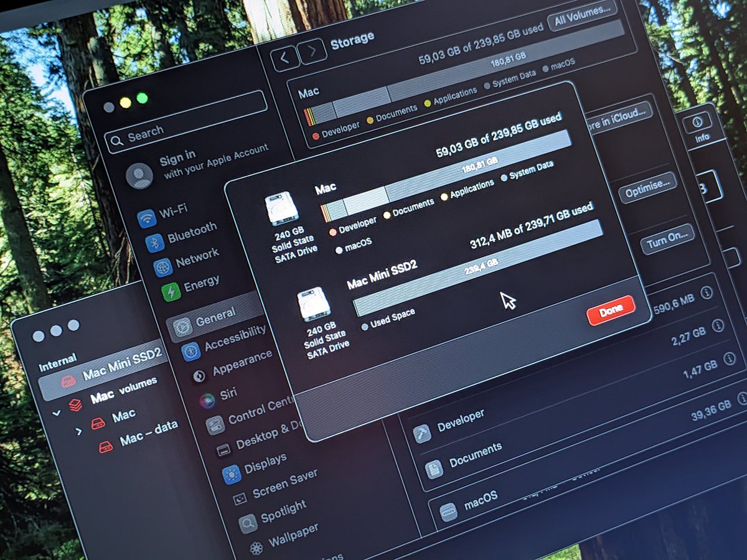Click the Mac drive icon in the dialog
The width and height of the screenshot is (747, 560).
(281, 208)
